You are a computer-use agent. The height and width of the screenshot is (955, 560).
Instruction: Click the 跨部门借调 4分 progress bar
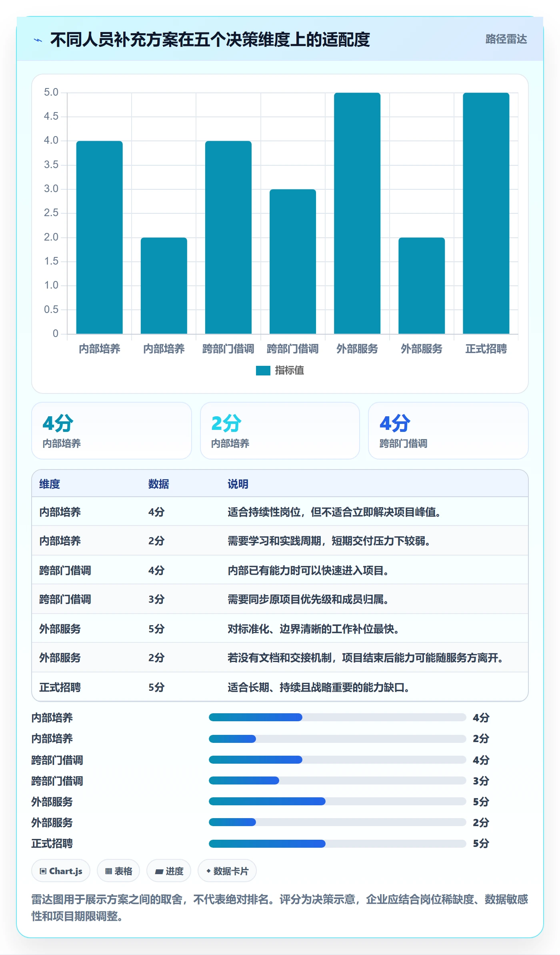[x=337, y=760]
